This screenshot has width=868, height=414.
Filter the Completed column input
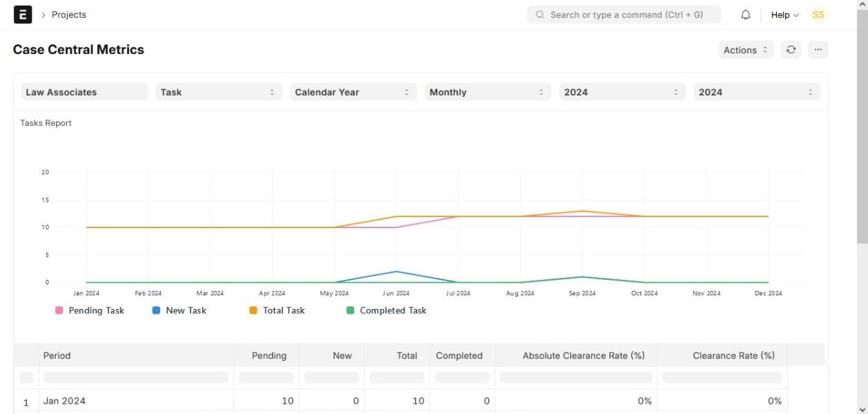[462, 377]
